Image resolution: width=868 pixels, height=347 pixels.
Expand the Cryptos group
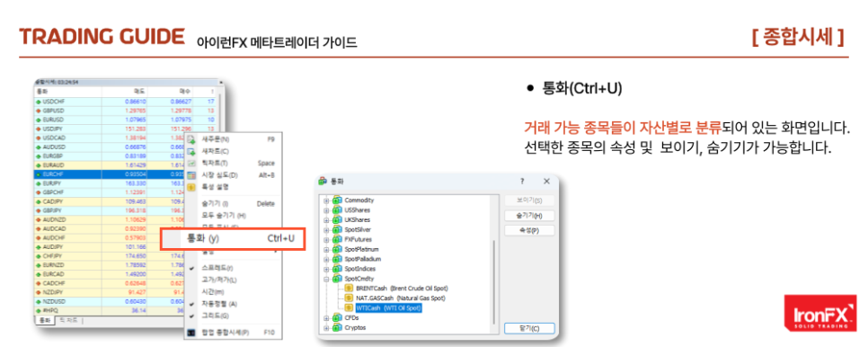point(326,327)
